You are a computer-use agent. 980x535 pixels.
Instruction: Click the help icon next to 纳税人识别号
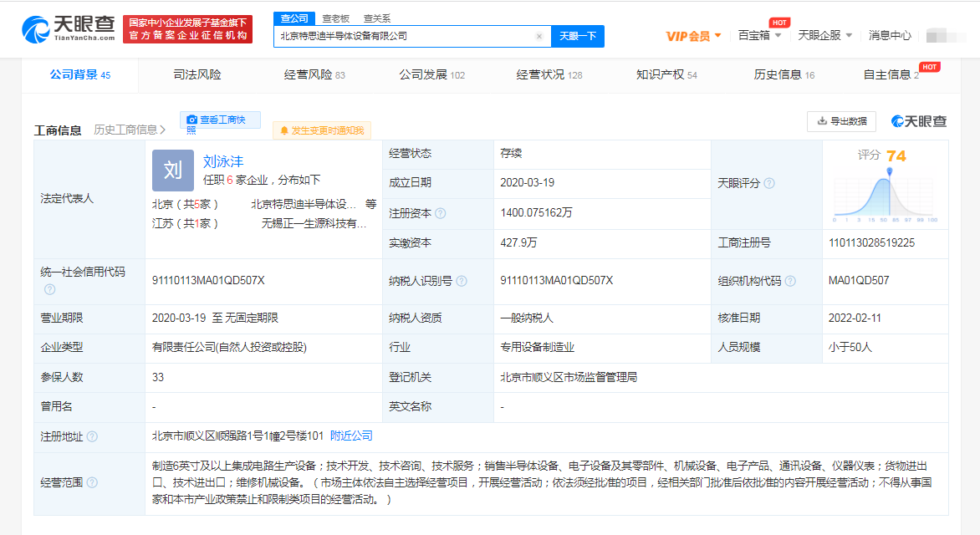coord(462,281)
